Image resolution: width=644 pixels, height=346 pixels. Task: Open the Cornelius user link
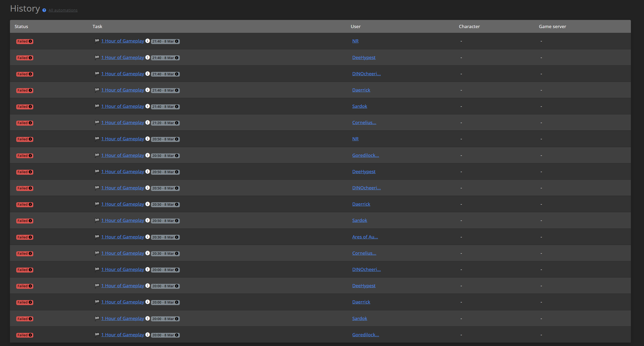coord(364,122)
